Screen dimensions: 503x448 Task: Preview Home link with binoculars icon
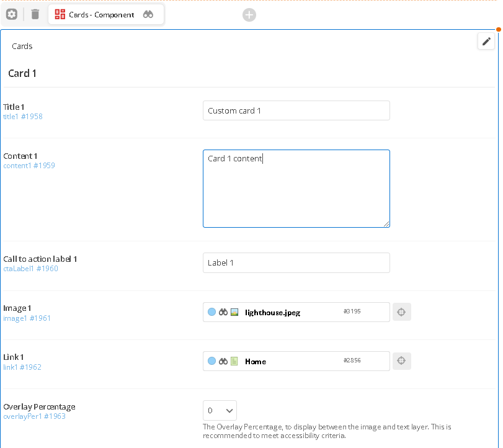click(x=223, y=361)
